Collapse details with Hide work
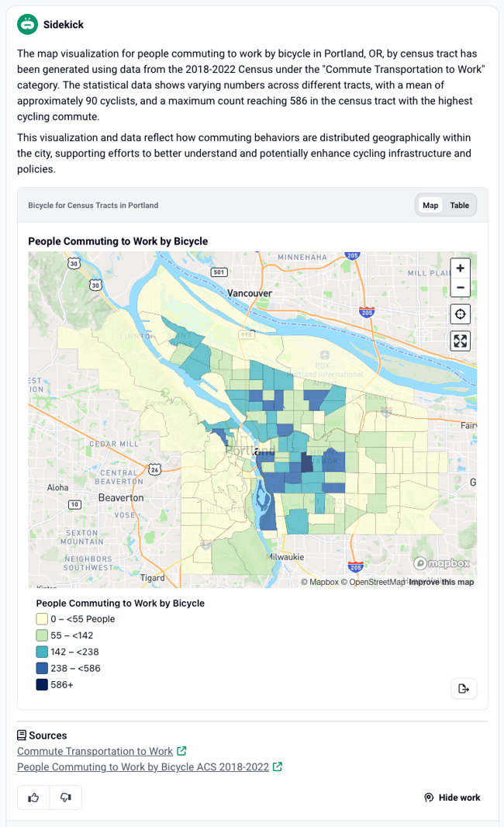Viewport: 504px width, 827px height. point(452,798)
